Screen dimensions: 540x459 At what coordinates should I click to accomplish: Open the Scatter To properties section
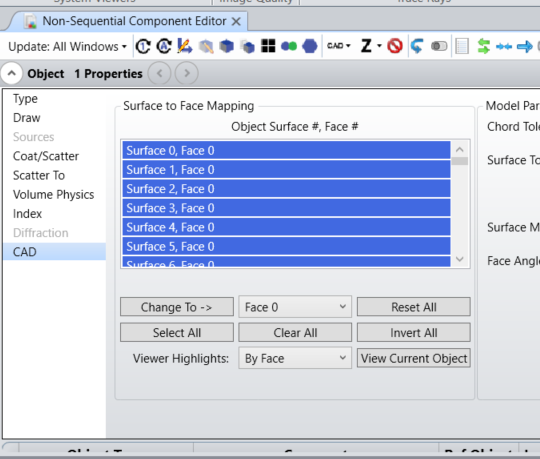coord(39,175)
